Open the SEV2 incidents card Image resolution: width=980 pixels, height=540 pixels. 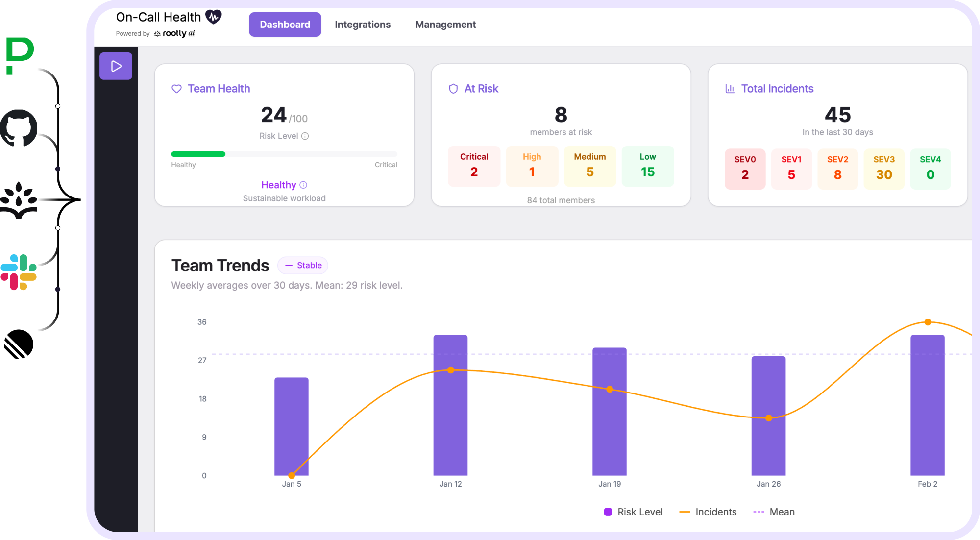tap(837, 169)
